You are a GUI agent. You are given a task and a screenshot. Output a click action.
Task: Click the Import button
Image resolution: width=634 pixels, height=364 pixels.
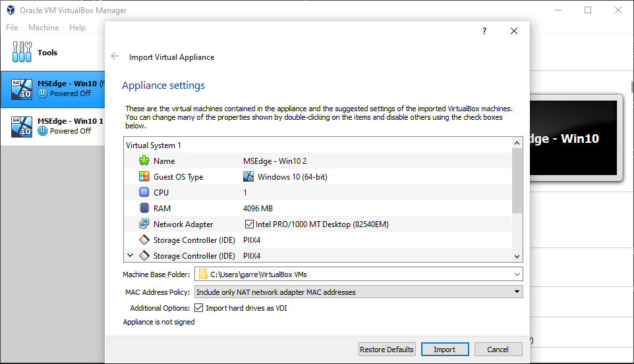(445, 350)
